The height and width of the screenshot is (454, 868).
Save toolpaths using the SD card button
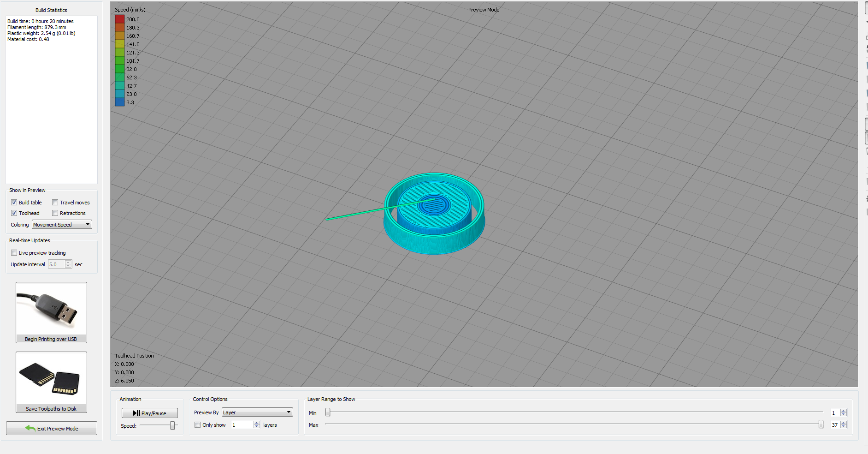[51, 382]
